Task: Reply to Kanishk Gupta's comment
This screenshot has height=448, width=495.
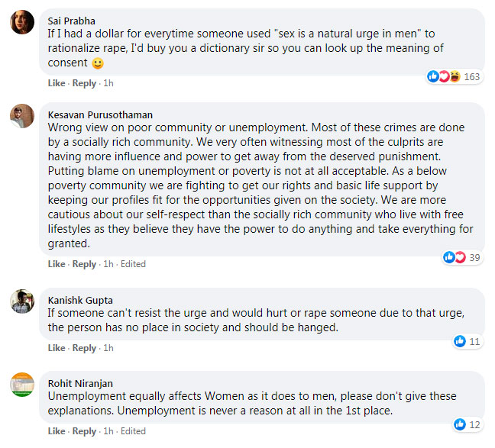Action: click(x=84, y=348)
